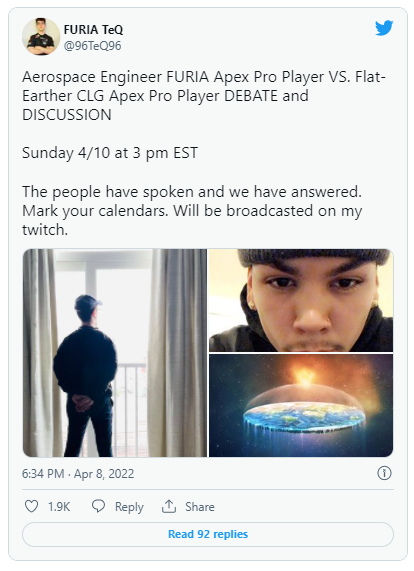The width and height of the screenshot is (414, 571).
Task: Click the reply speech bubble icon
Action: coord(98,506)
